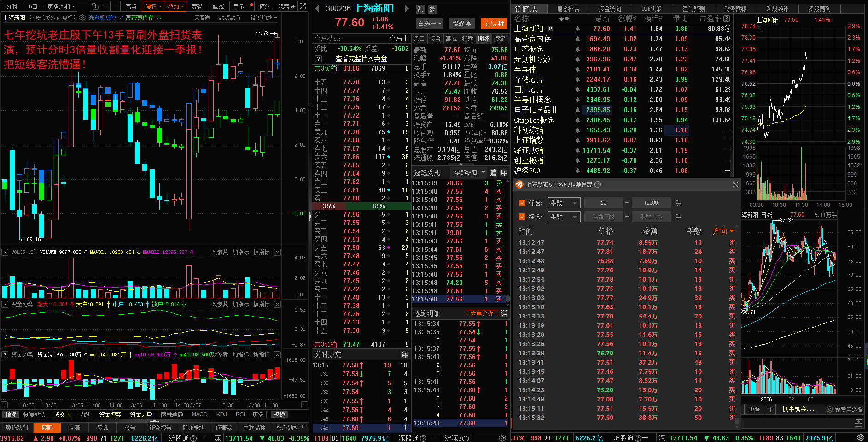Open the 抓牛机会 link
868x442 pixels.
click(x=798, y=409)
